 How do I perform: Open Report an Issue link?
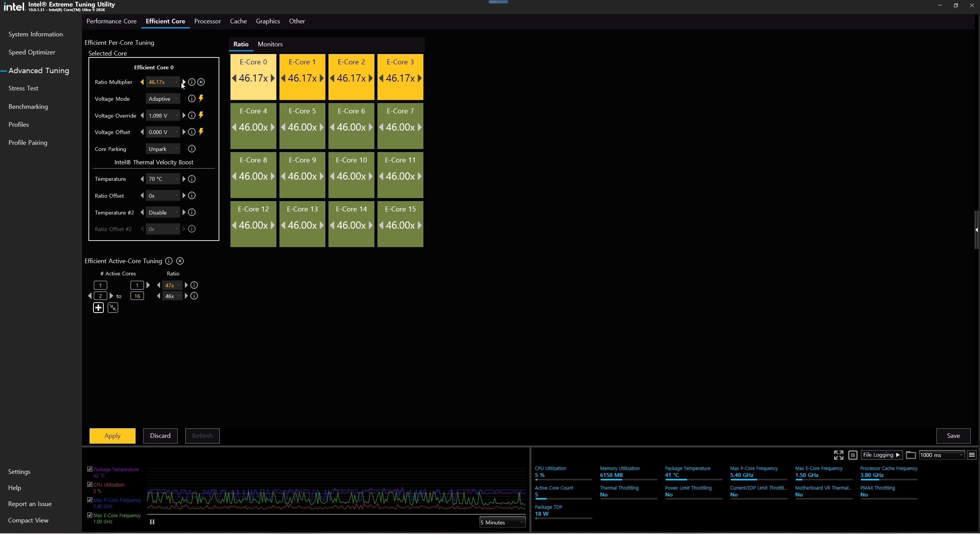click(30, 504)
